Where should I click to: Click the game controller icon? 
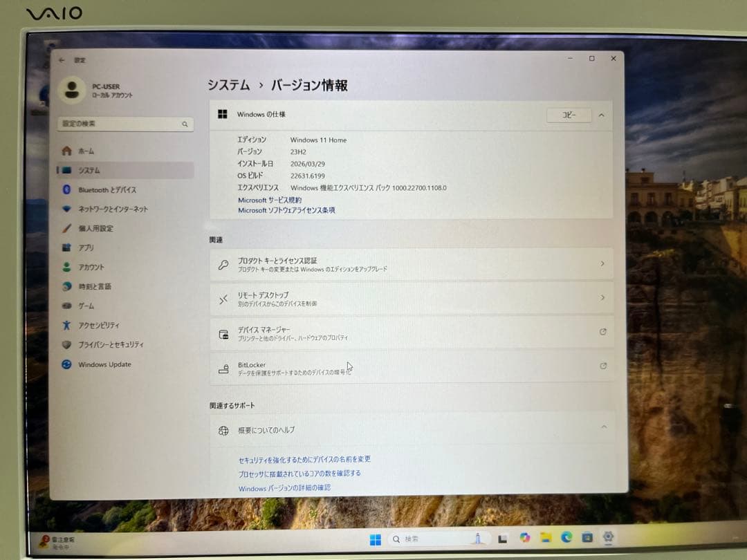(x=66, y=306)
